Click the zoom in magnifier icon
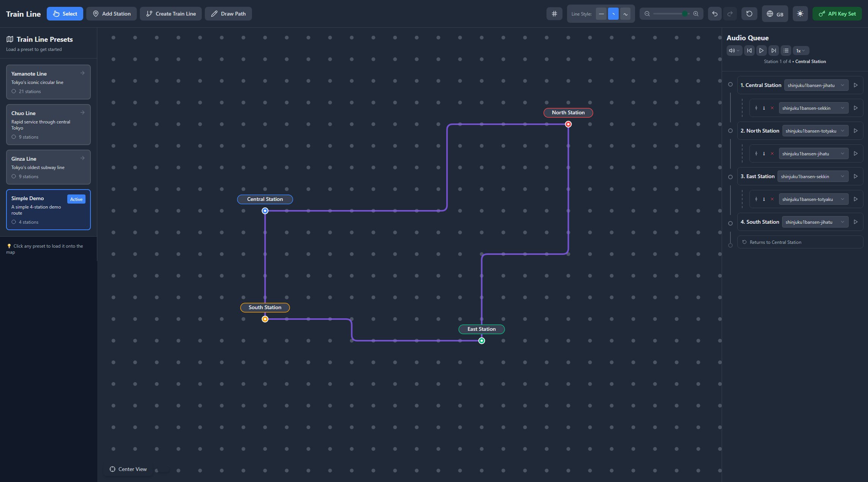 696,14
